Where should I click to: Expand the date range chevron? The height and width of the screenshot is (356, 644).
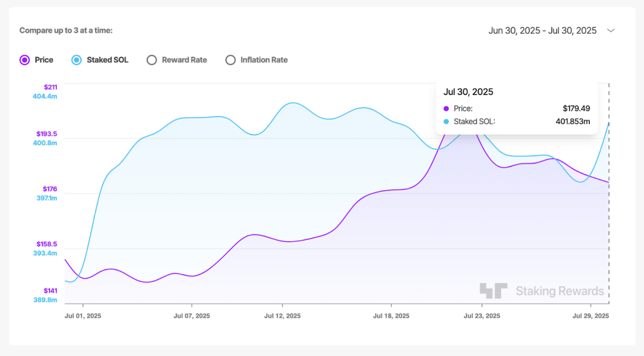(610, 31)
